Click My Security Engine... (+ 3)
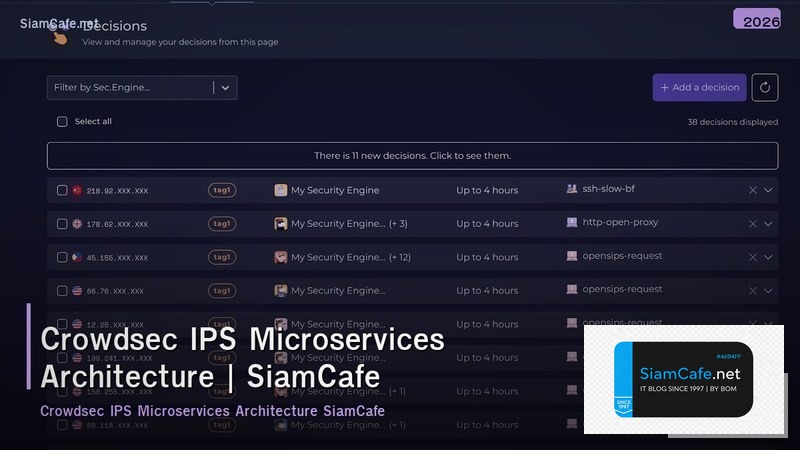This screenshot has height=450, width=800. tap(349, 223)
